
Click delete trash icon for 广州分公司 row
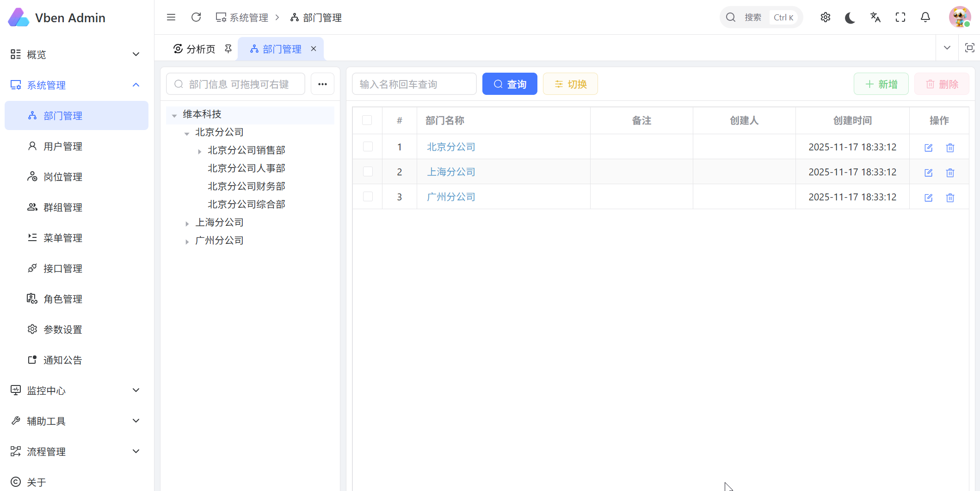(950, 198)
